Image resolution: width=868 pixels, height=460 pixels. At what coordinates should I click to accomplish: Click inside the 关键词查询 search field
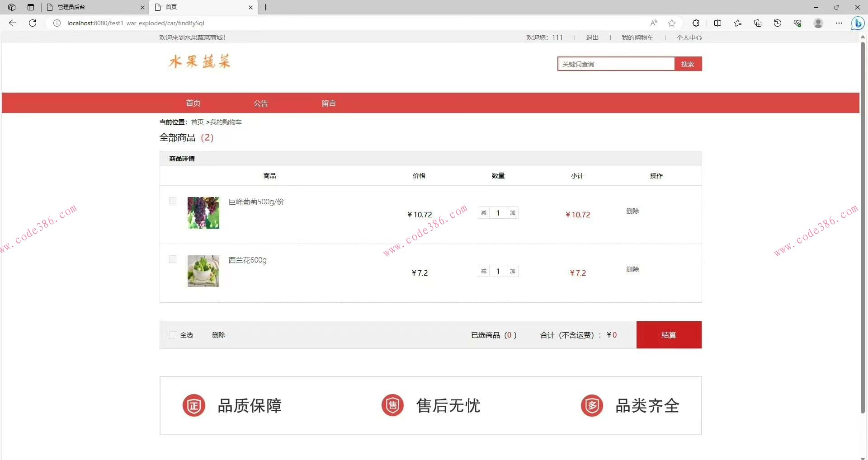(x=616, y=64)
